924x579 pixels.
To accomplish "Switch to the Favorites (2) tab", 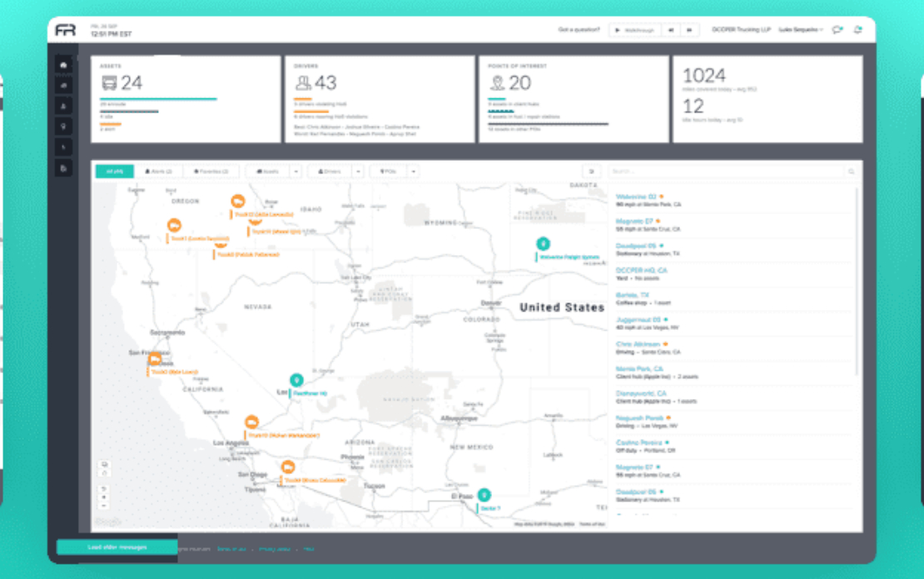I will pos(211,172).
